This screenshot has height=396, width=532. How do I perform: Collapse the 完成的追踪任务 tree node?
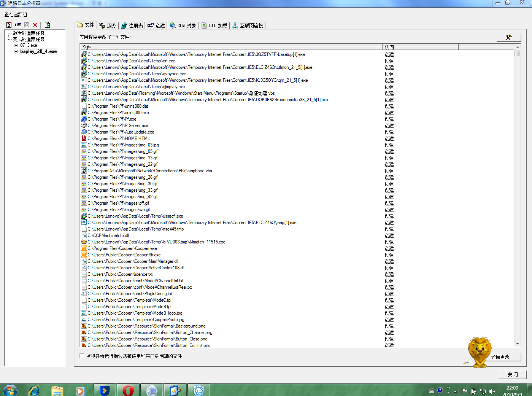tap(8, 39)
